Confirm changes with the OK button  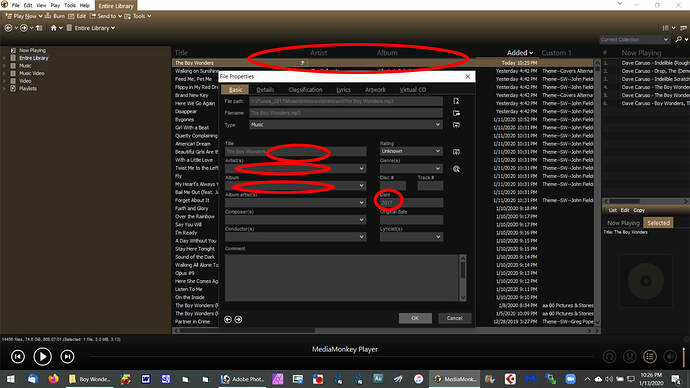pos(415,318)
